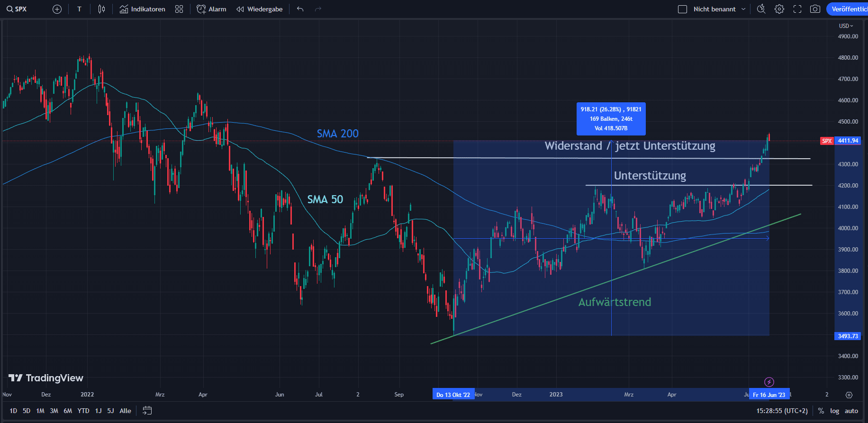Select the 3M time range
Screen dimensions: 868x423
coord(54,411)
